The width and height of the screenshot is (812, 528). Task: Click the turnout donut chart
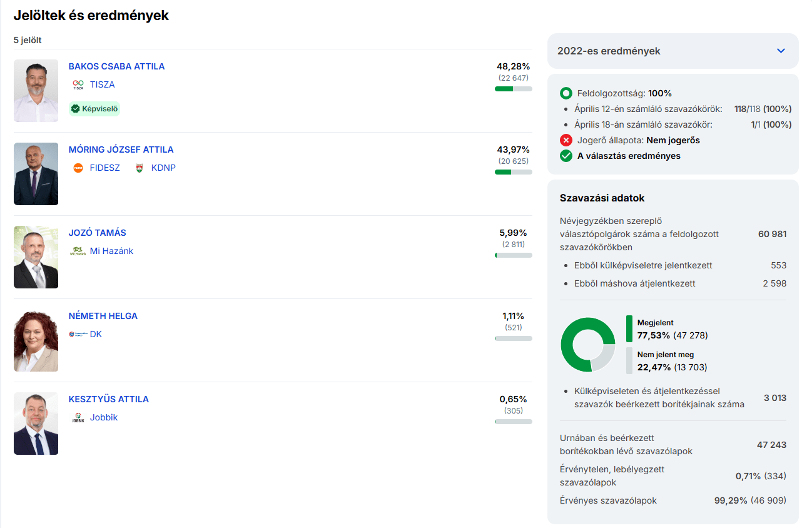click(x=588, y=344)
